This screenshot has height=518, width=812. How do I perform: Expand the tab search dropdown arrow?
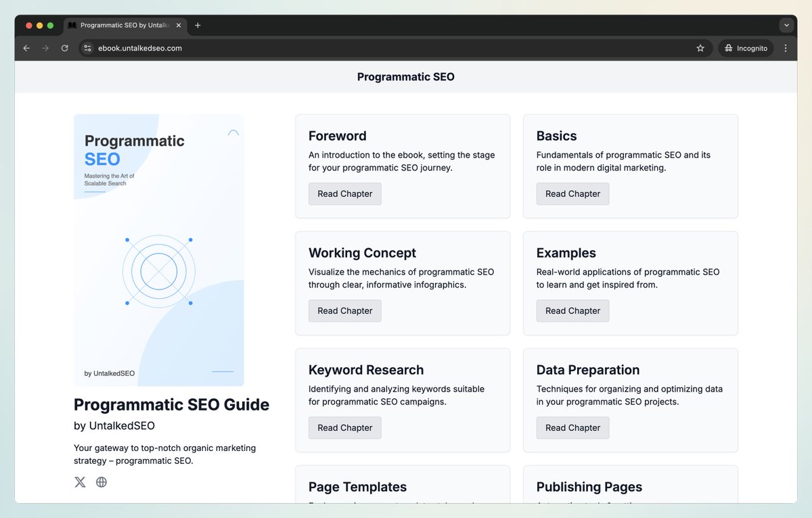(x=786, y=25)
